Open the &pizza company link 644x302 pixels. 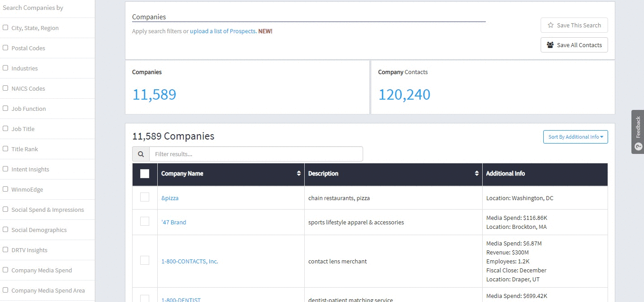pos(170,198)
